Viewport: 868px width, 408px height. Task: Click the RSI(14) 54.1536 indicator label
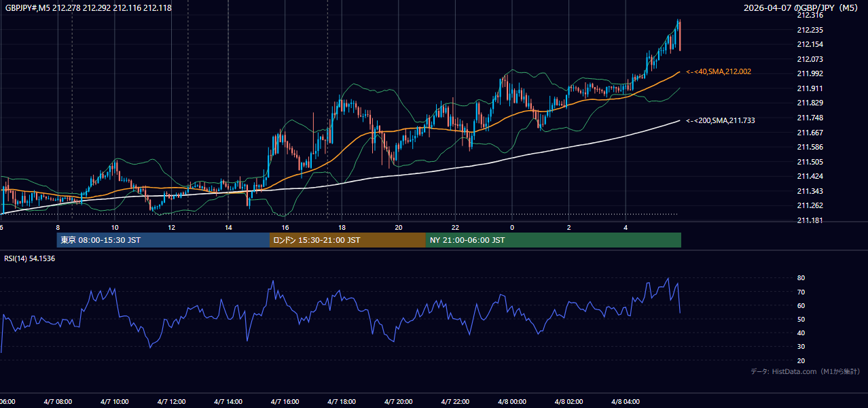[30, 258]
